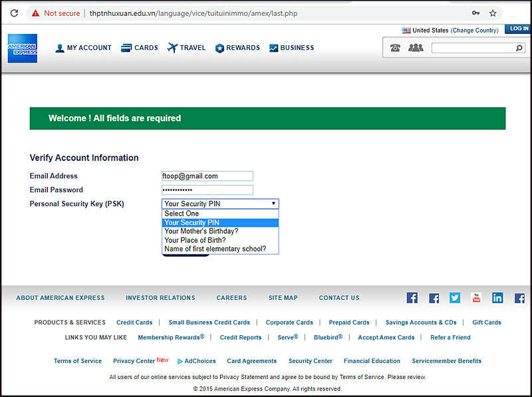Open Servicemember Benefits link
Viewport: 532px width, 397px height.
pyautogui.click(x=446, y=361)
